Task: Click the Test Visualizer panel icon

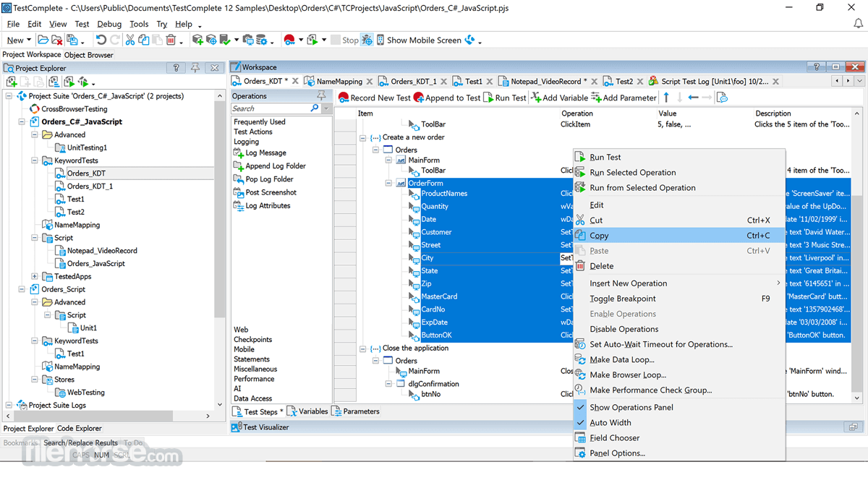Action: (x=236, y=427)
